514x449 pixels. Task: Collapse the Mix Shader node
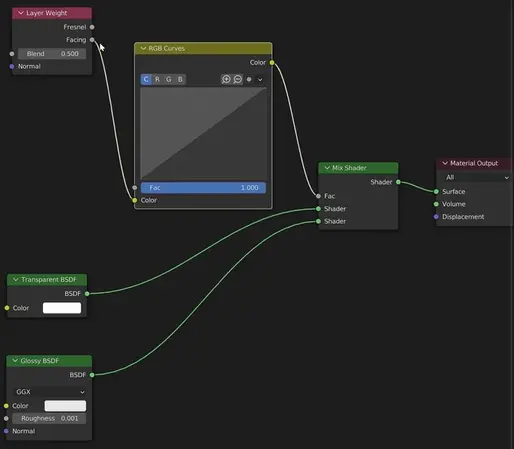pos(327,168)
